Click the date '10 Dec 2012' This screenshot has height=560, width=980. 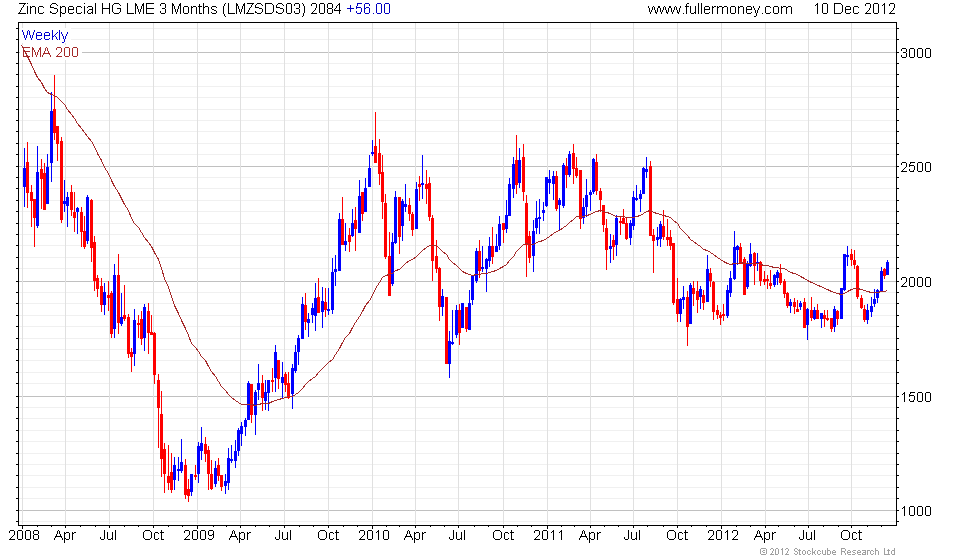pos(854,9)
